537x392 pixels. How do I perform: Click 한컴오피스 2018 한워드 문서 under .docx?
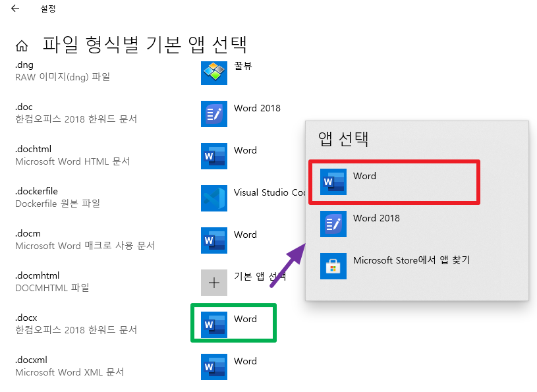[76, 329]
